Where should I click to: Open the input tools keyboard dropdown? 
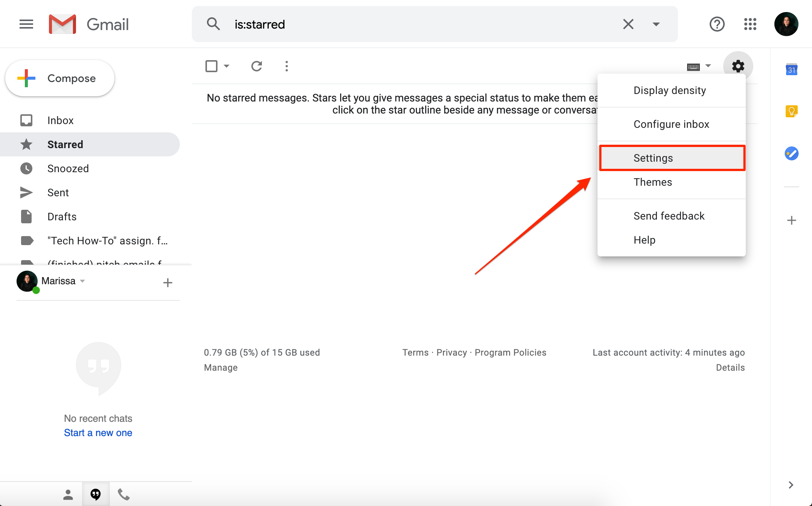pos(708,66)
